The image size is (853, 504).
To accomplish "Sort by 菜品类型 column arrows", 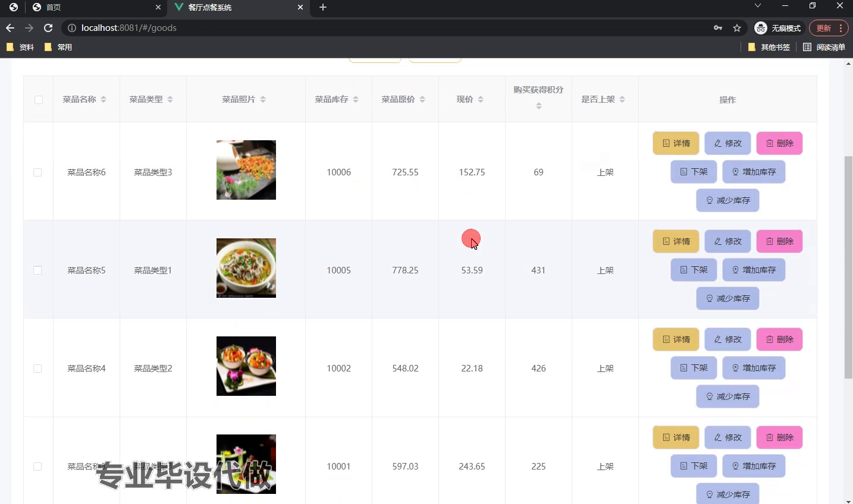I will tap(170, 100).
